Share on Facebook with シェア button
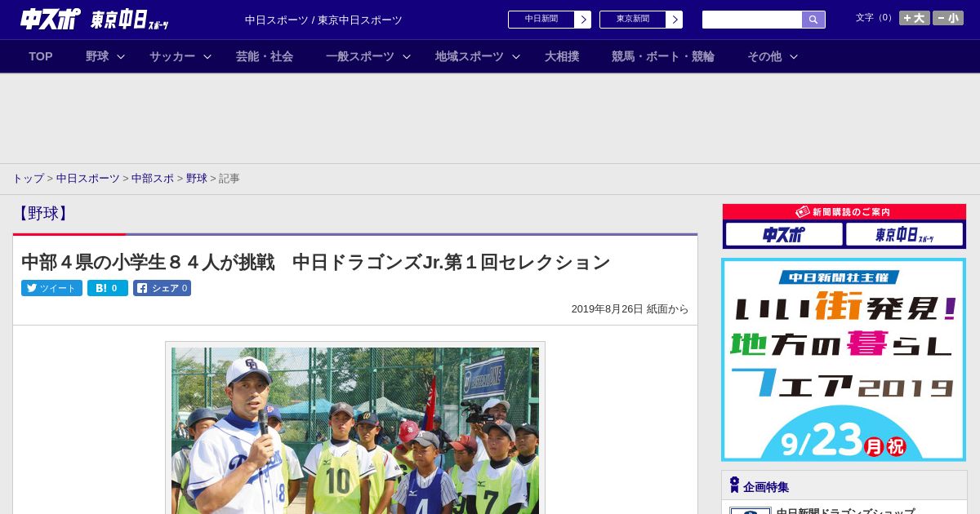Image resolution: width=980 pixels, height=514 pixels. click(162, 288)
